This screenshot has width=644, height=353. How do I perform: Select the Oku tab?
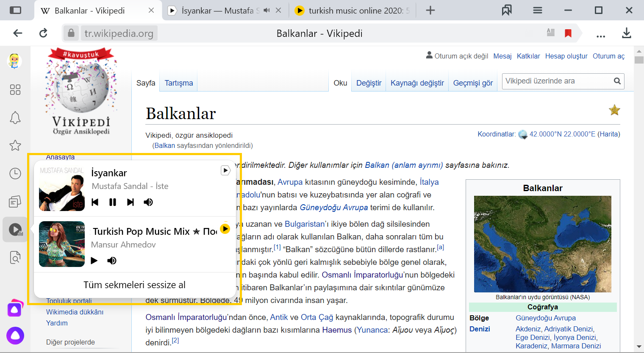(340, 83)
